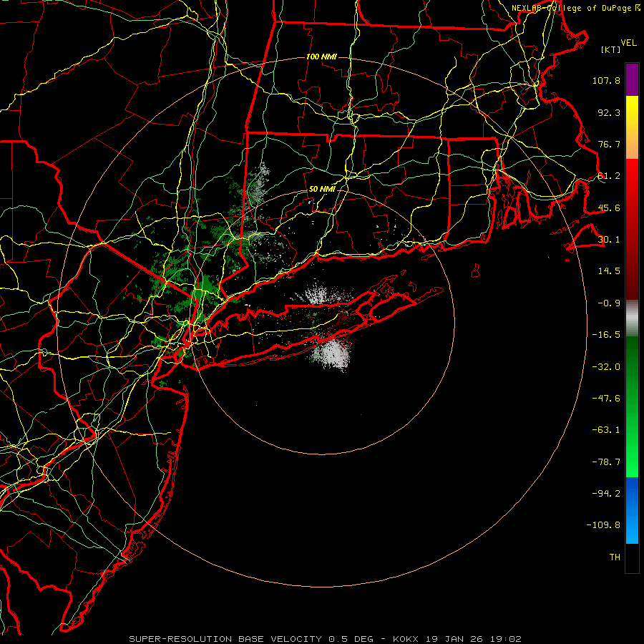
Task: Select the -109.8 legend value
Action: tap(603, 525)
